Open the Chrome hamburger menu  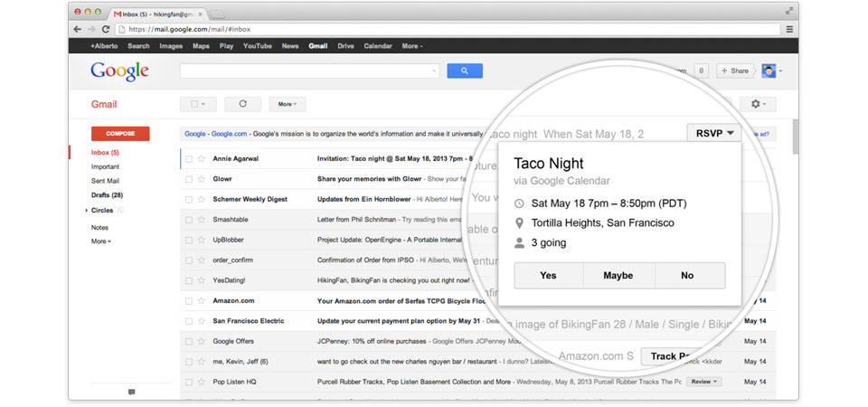pyautogui.click(x=789, y=29)
